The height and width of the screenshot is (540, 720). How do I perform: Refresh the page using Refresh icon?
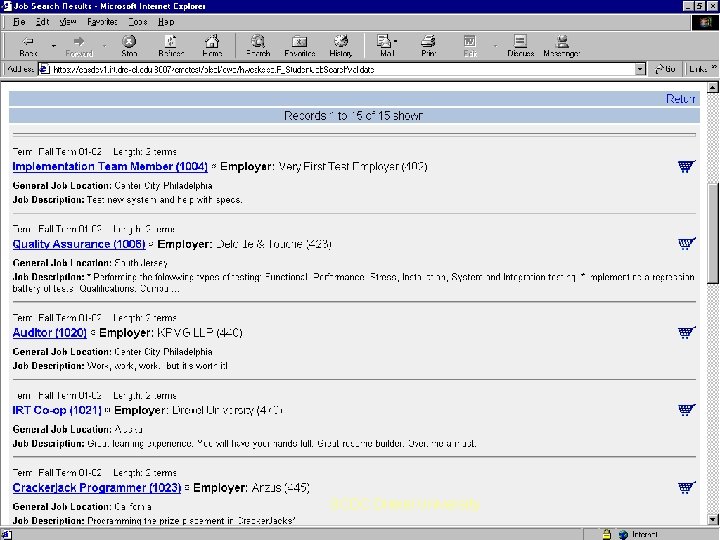pos(171,46)
